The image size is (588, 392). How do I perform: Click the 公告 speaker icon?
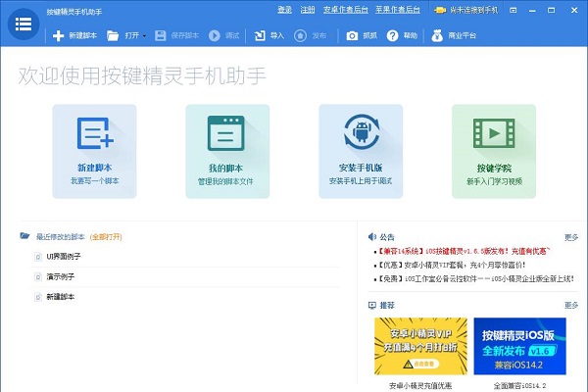[x=372, y=237]
